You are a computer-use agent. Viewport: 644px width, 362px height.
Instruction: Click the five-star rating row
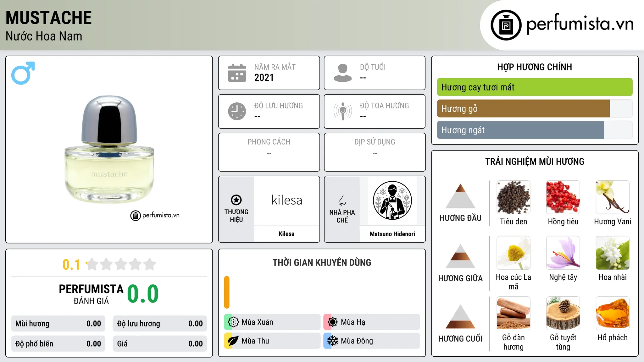[x=121, y=264]
